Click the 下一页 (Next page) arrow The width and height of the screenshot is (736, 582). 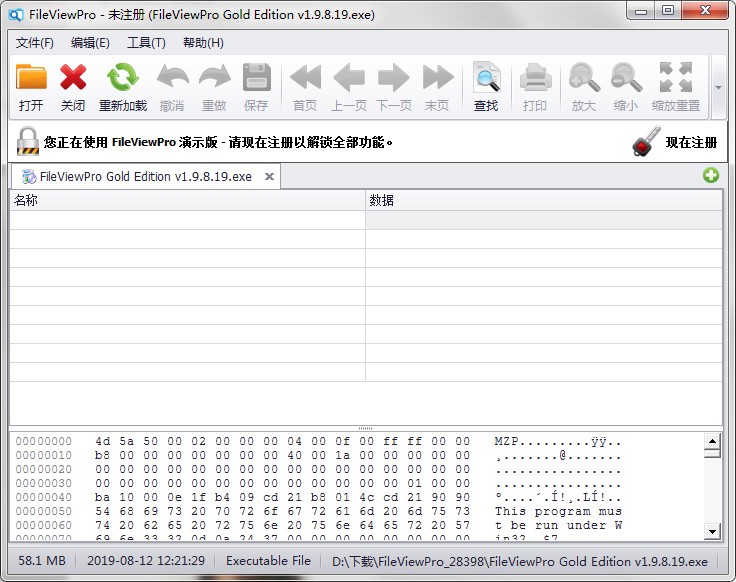(393, 77)
